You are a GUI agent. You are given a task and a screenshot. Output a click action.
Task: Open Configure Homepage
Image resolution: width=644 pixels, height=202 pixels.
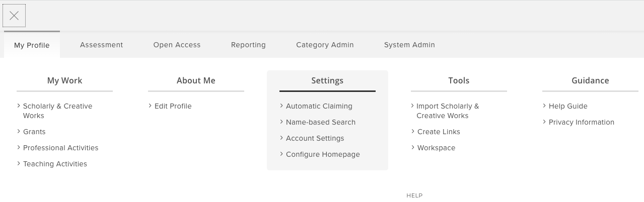click(323, 154)
